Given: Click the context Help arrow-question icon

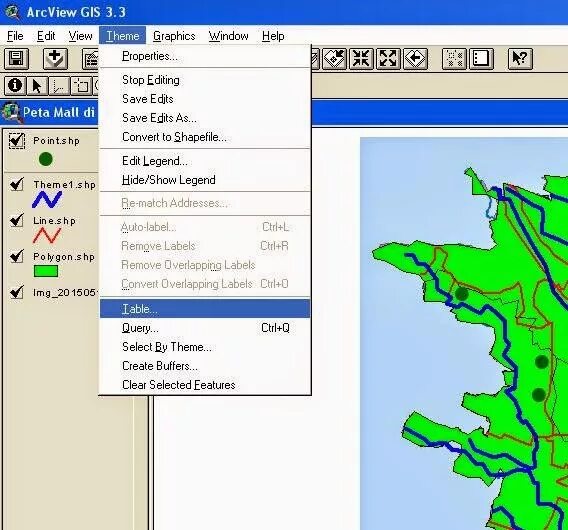Looking at the screenshot, I should pyautogui.click(x=520, y=58).
